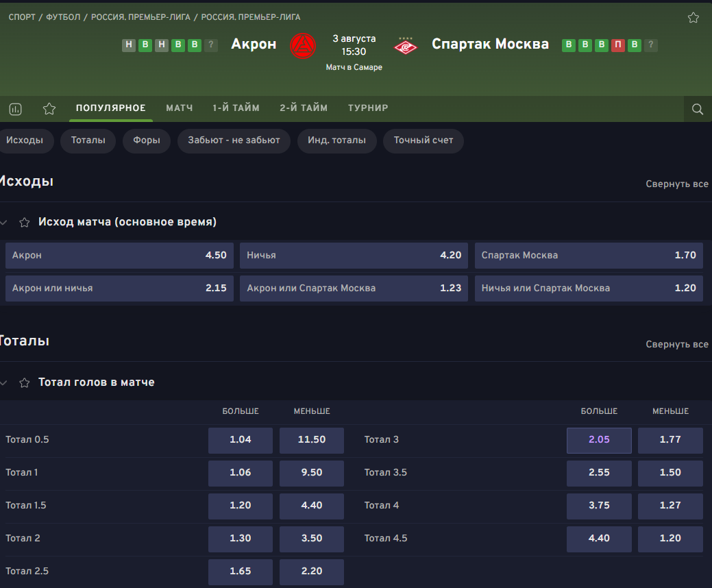Click the Акрон team name in the header
Image resolution: width=712 pixels, height=588 pixels.
(254, 44)
